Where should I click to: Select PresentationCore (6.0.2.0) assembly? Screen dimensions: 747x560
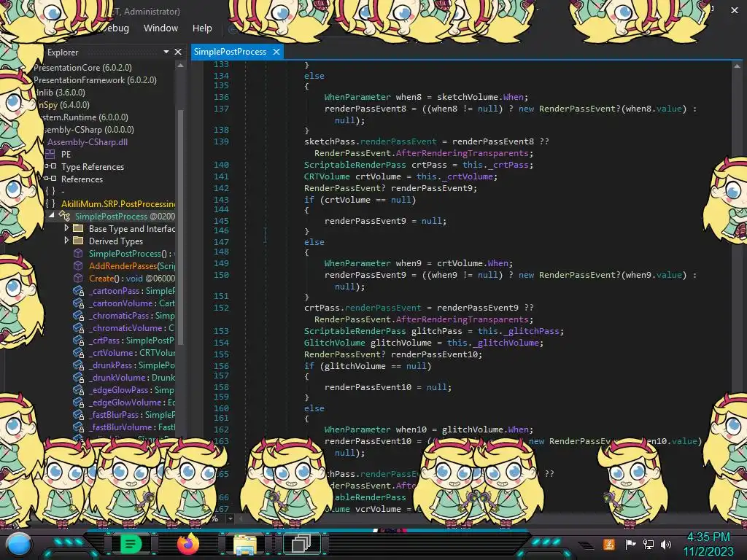(x=82, y=68)
